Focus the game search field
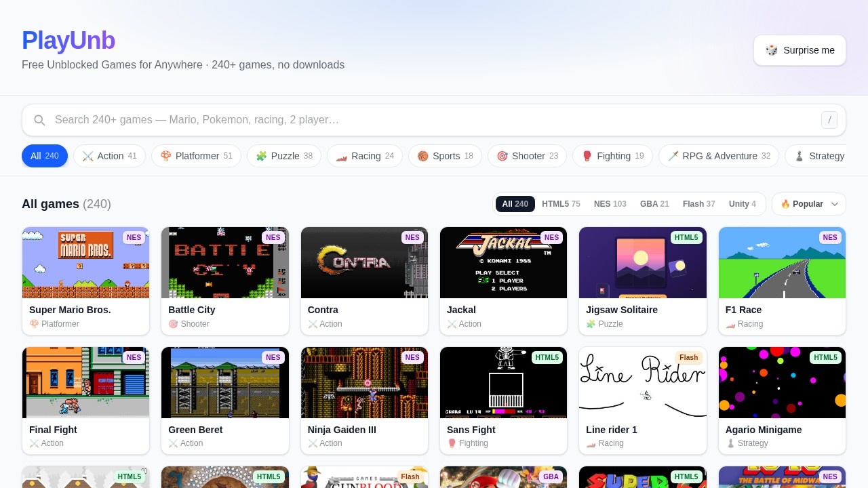 pyautogui.click(x=434, y=120)
